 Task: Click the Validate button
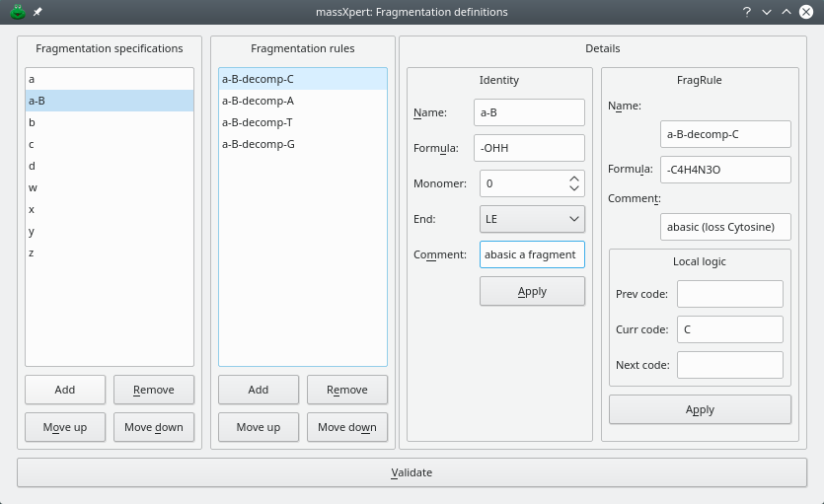(412, 472)
